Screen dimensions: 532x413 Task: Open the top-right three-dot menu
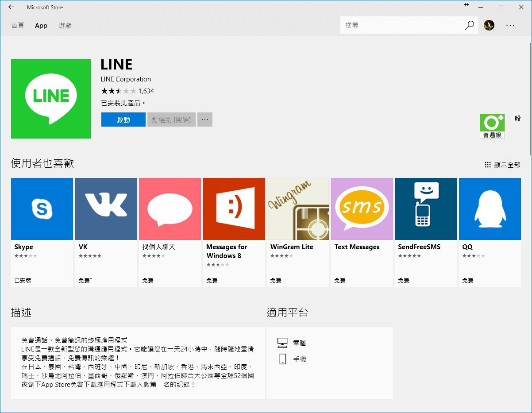pos(510,25)
